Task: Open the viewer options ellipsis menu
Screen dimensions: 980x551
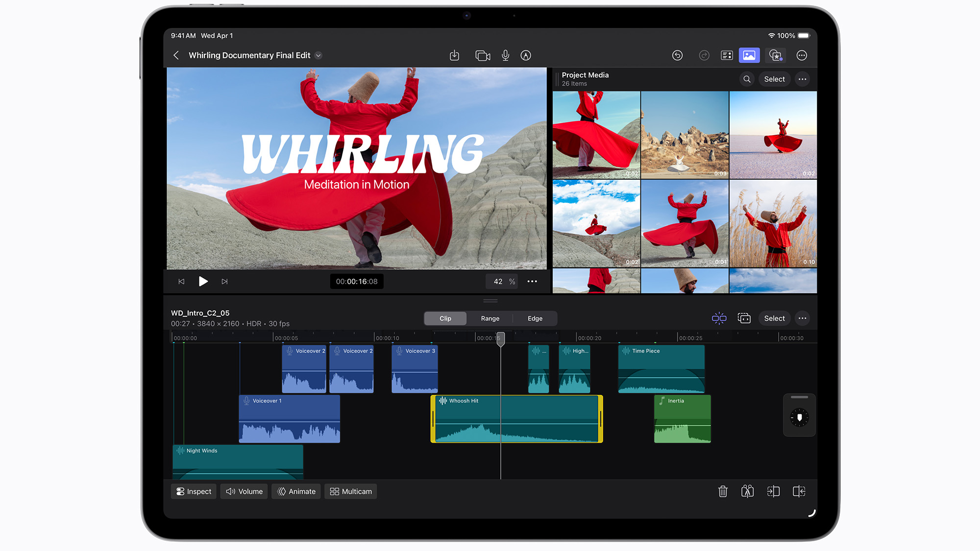Action: click(532, 282)
